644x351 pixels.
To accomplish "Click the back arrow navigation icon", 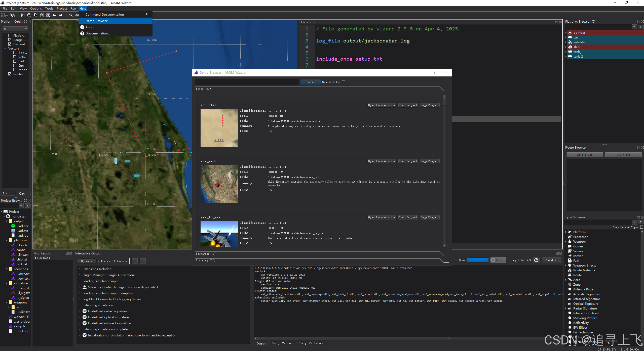I will point(54,15).
